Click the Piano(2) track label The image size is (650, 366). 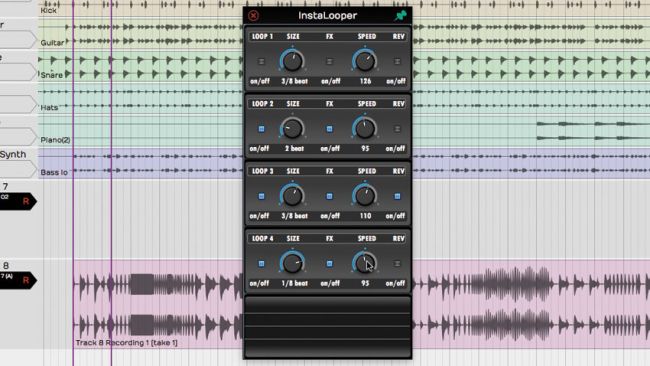pos(56,140)
